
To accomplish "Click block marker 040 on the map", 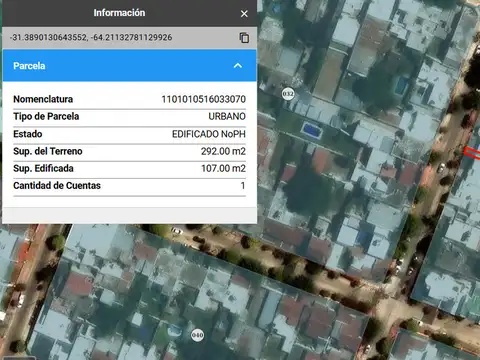I will pyautogui.click(x=198, y=335).
